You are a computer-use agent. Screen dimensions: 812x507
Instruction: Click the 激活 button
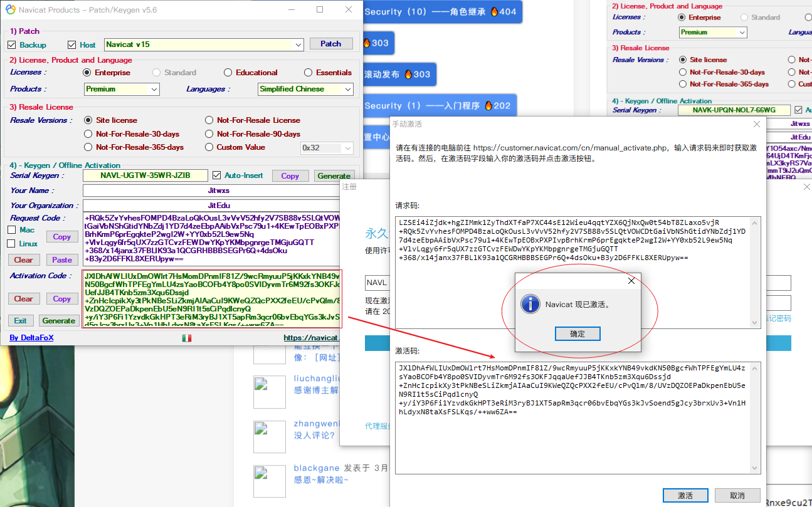685,496
